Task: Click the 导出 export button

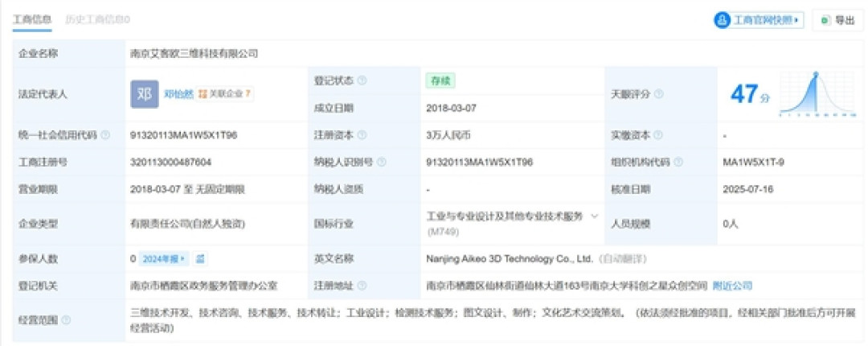Action: 837,20
